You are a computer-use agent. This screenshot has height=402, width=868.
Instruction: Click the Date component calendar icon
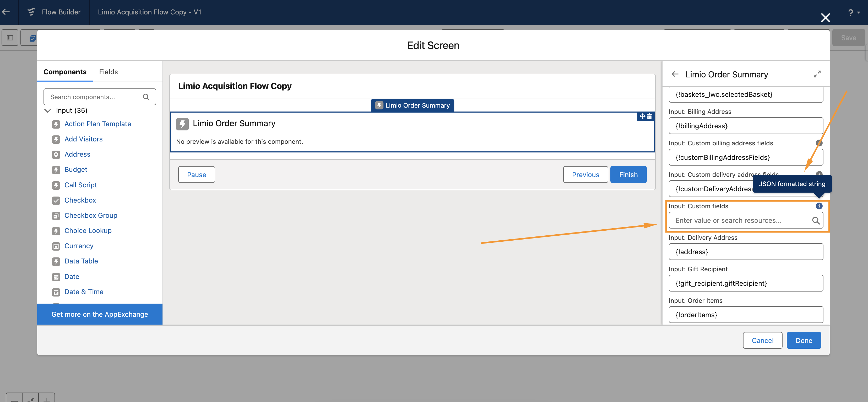click(x=56, y=277)
